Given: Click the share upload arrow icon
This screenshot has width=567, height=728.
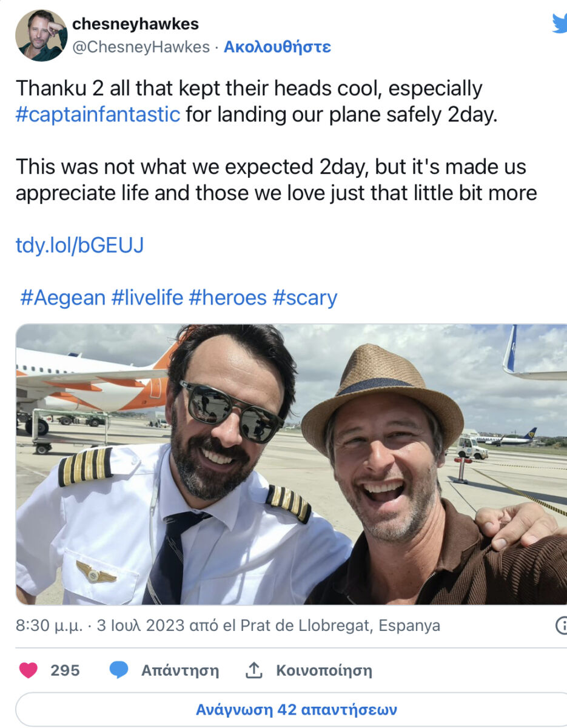Looking at the screenshot, I should (253, 670).
